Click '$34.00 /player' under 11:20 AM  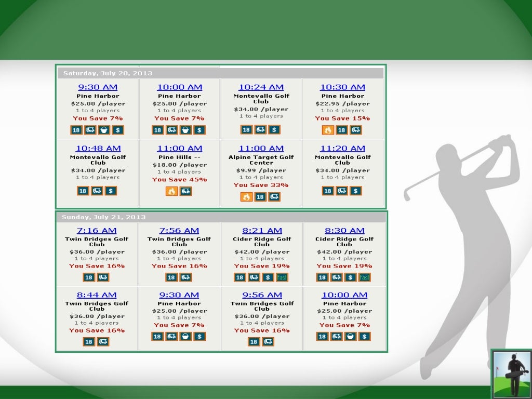click(x=343, y=170)
